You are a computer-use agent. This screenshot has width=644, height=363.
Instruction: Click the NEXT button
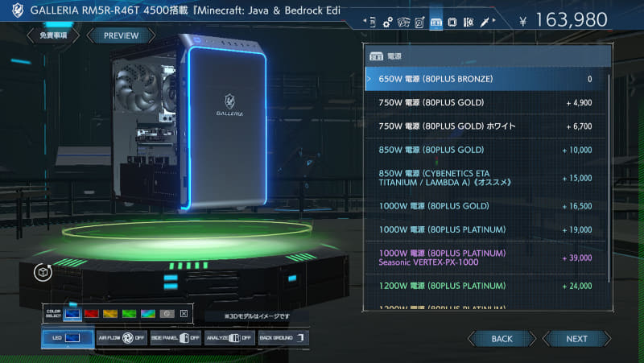click(x=576, y=339)
